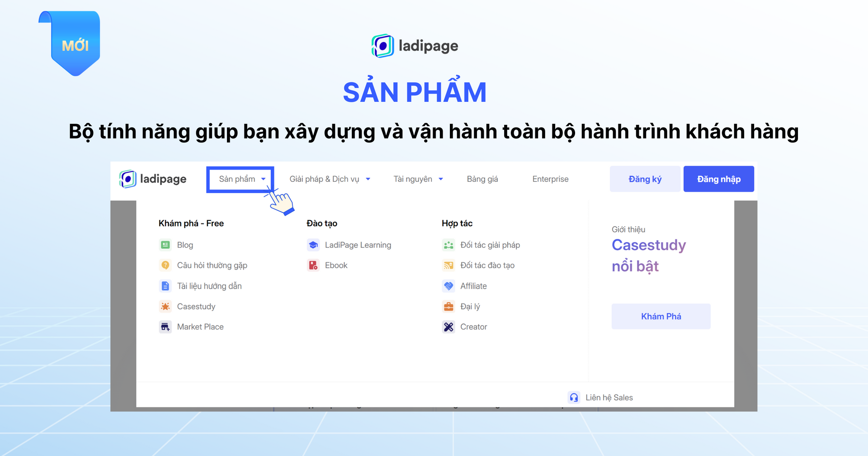868x456 pixels.
Task: Open the LadiPage Learning link
Action: coord(358,245)
